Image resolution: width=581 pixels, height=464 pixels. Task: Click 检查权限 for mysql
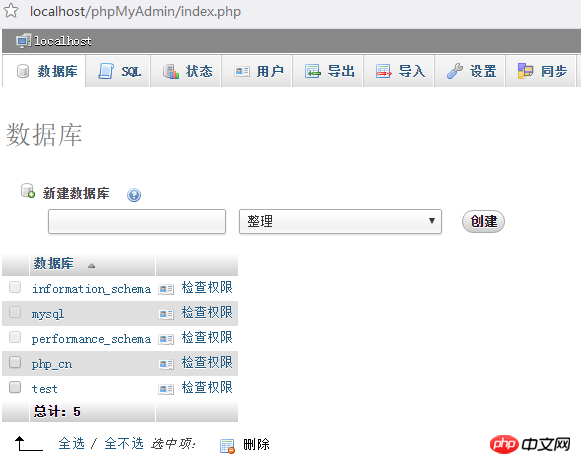(207, 312)
